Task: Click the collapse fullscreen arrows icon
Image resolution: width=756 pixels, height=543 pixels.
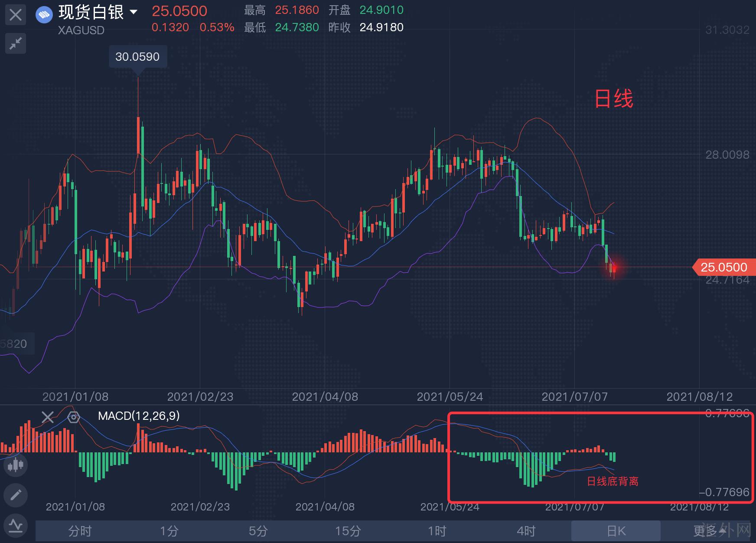Action: pyautogui.click(x=16, y=43)
